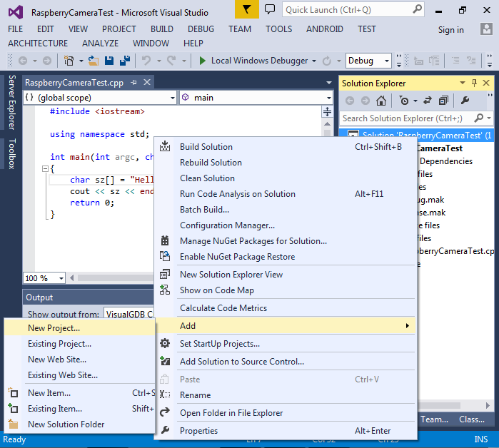
Task: Collapse the main function code block
Action: tap(45, 168)
